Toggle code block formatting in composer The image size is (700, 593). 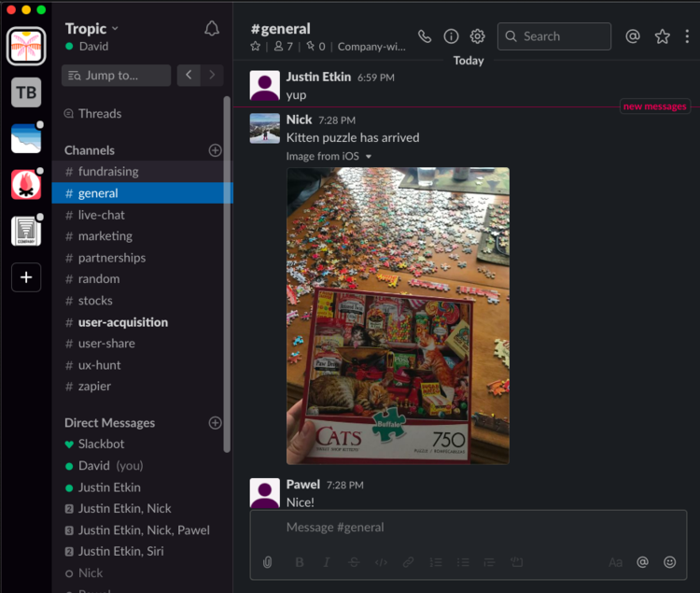coord(517,562)
